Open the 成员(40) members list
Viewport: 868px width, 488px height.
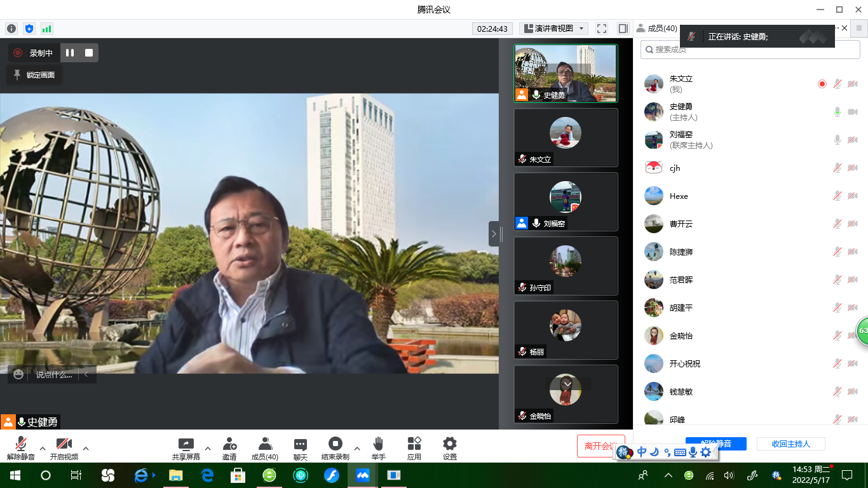265,448
